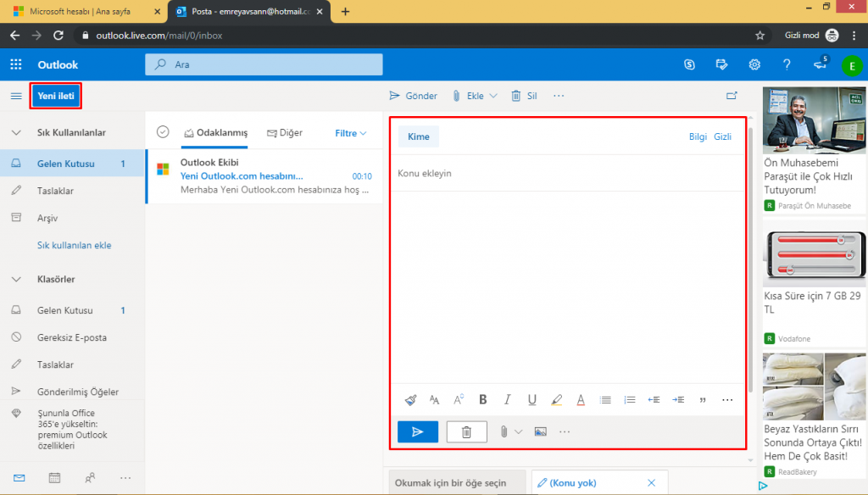
Task: Decrease the paragraph indent
Action: (x=654, y=400)
